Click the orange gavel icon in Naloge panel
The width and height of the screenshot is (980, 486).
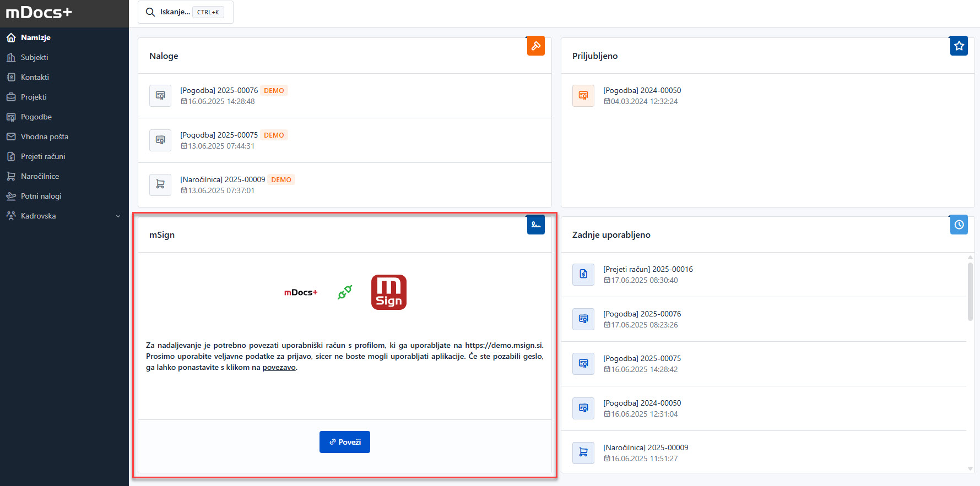pyautogui.click(x=535, y=46)
